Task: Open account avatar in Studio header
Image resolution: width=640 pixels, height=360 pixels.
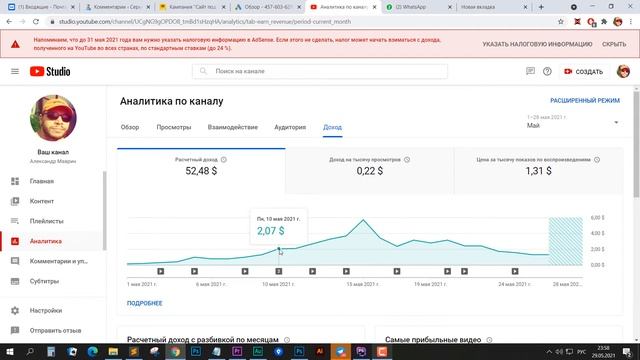Action: [623, 71]
